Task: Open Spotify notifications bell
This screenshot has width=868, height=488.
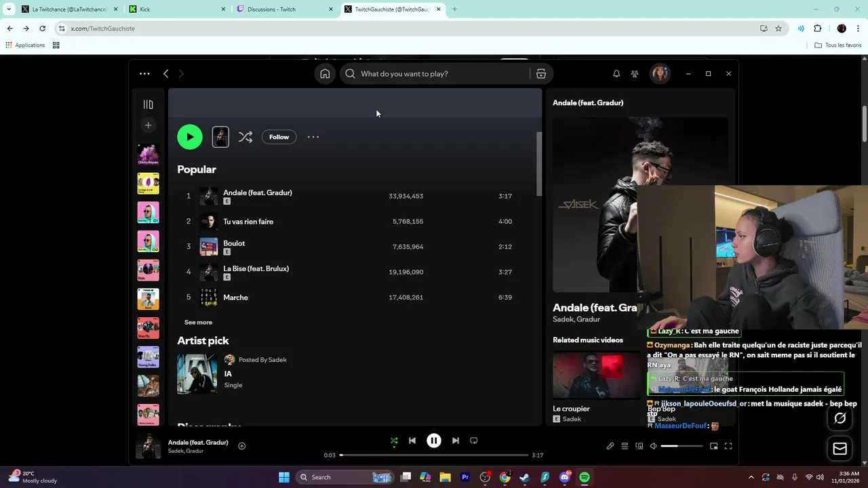Action: pyautogui.click(x=616, y=74)
